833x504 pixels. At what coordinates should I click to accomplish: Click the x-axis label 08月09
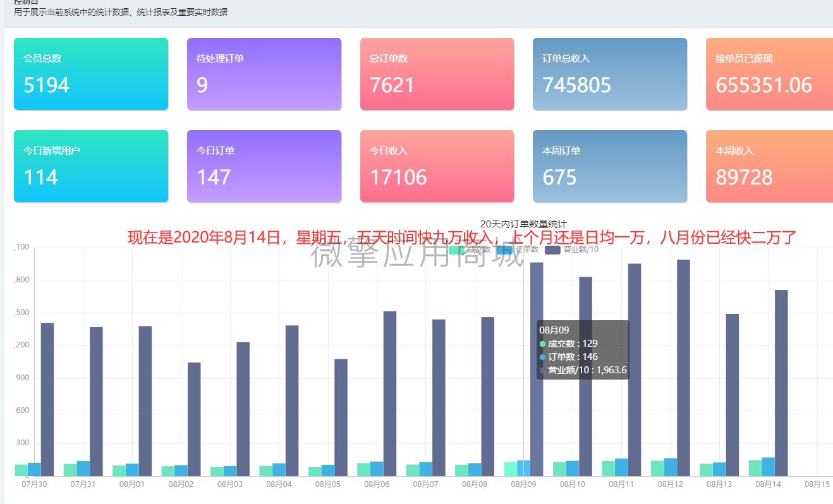click(523, 484)
